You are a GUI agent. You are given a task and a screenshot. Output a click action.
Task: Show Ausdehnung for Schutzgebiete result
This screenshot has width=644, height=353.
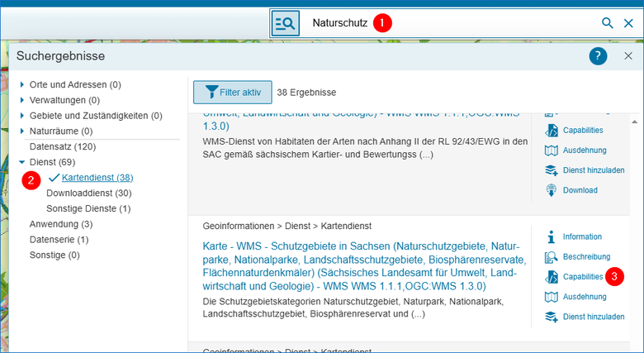(575, 297)
